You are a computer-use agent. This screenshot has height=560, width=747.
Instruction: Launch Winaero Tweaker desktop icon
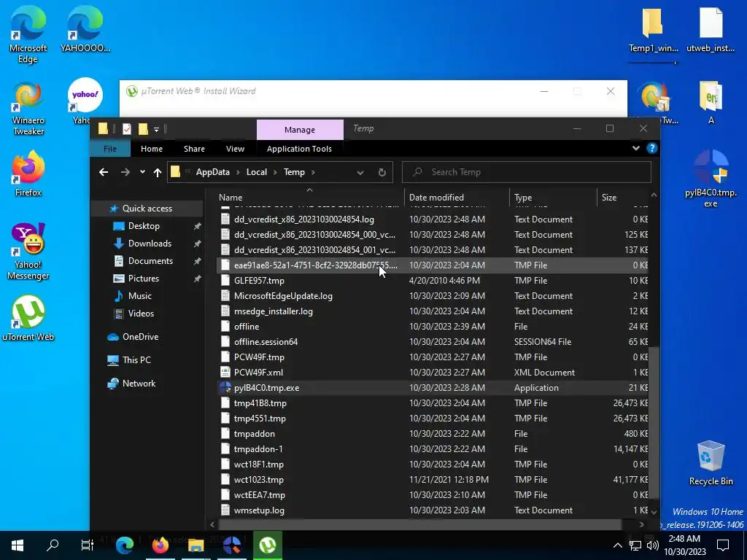pyautogui.click(x=28, y=109)
